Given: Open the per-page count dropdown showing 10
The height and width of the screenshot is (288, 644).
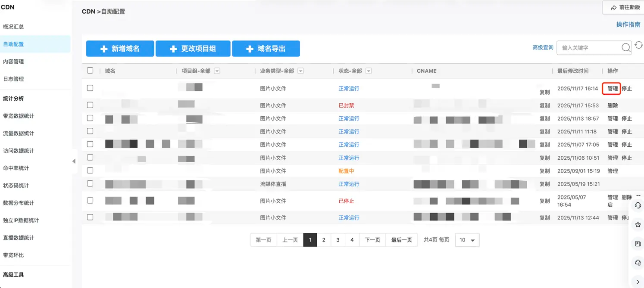Looking at the screenshot, I should (x=467, y=240).
